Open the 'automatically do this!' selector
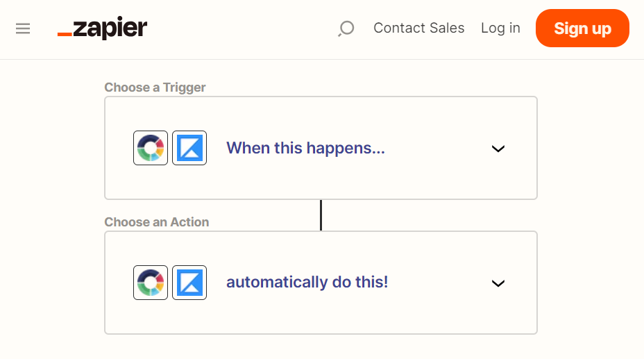Viewport: 644px width, 359px height. 307,282
